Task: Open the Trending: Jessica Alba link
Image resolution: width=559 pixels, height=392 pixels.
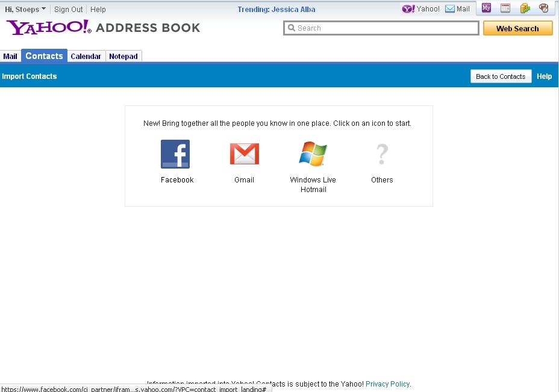Action: click(x=276, y=10)
